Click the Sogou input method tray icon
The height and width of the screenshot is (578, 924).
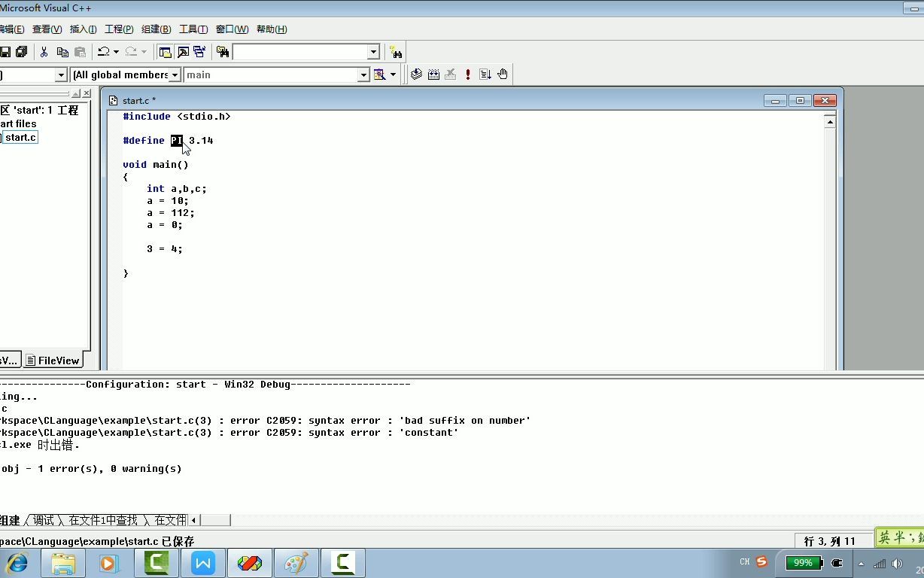761,561
